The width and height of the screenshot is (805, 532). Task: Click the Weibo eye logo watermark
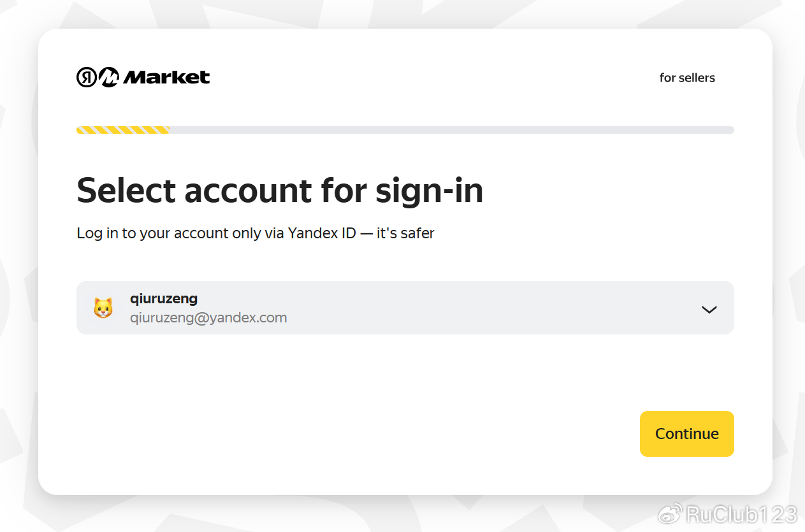point(671,514)
